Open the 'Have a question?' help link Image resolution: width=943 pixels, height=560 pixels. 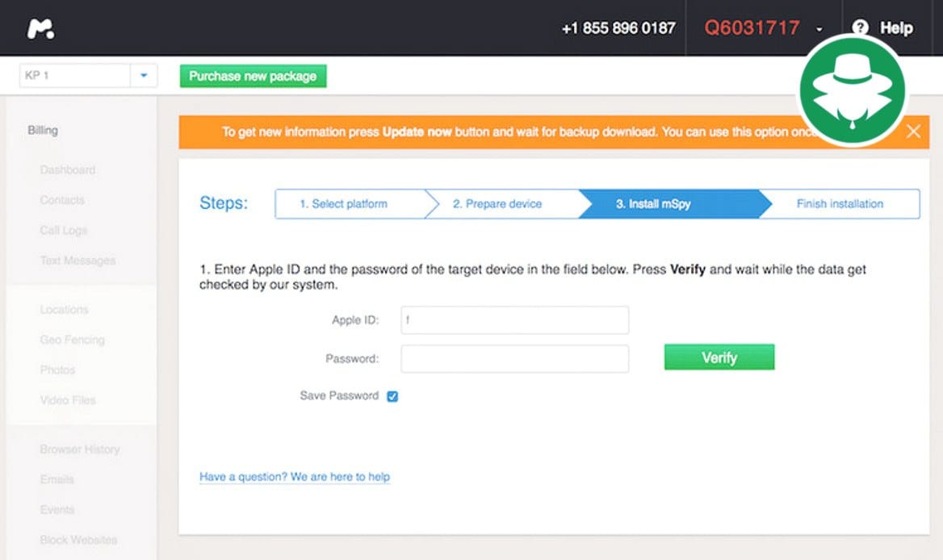295,477
